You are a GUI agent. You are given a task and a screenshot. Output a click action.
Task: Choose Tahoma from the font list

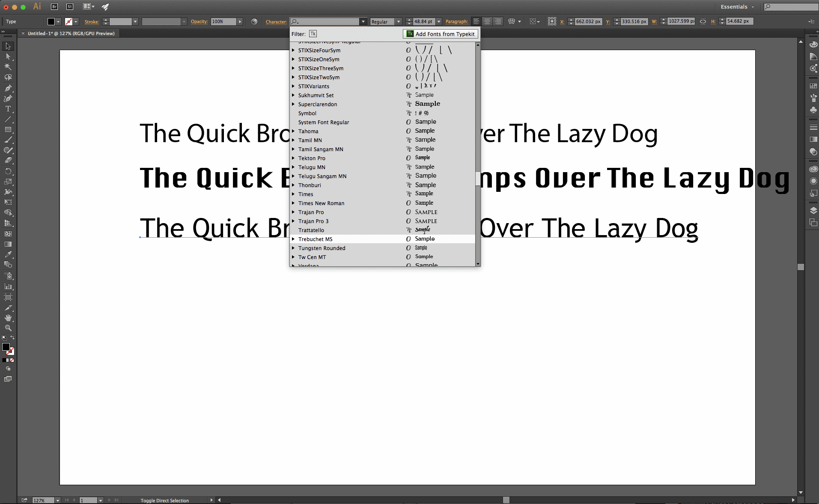pos(308,131)
